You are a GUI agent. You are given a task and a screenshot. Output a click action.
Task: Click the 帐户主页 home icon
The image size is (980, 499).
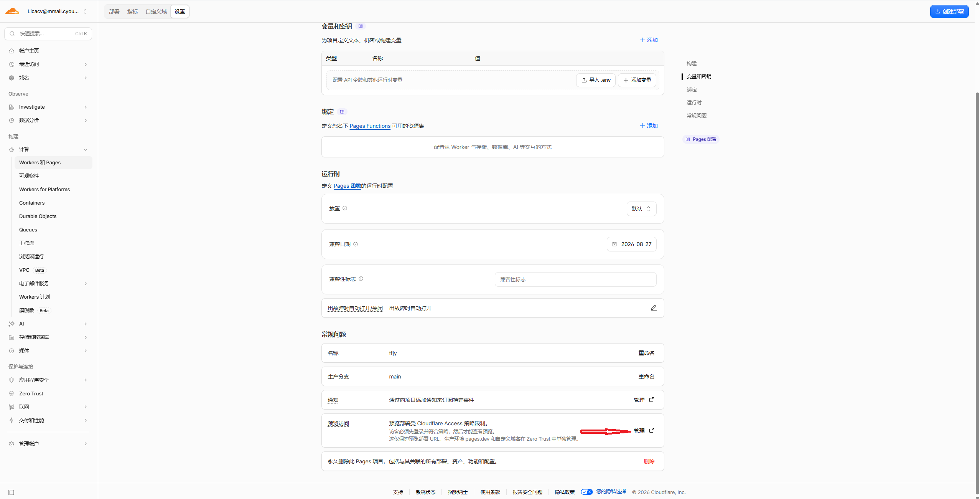[x=12, y=51]
